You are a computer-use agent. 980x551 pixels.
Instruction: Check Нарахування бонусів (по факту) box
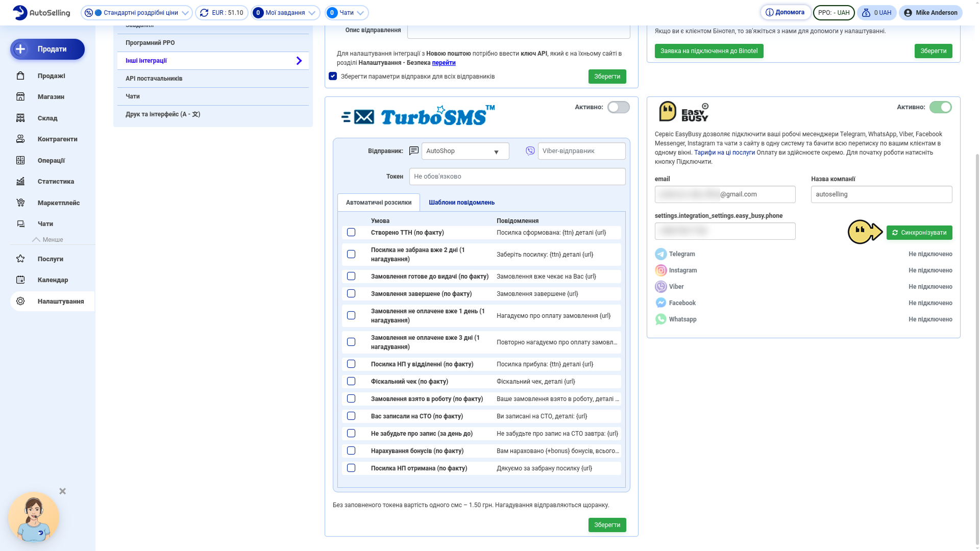point(351,450)
